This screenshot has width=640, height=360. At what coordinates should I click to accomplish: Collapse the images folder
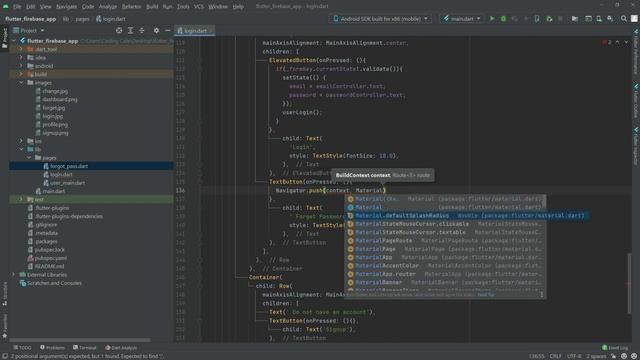(x=21, y=82)
